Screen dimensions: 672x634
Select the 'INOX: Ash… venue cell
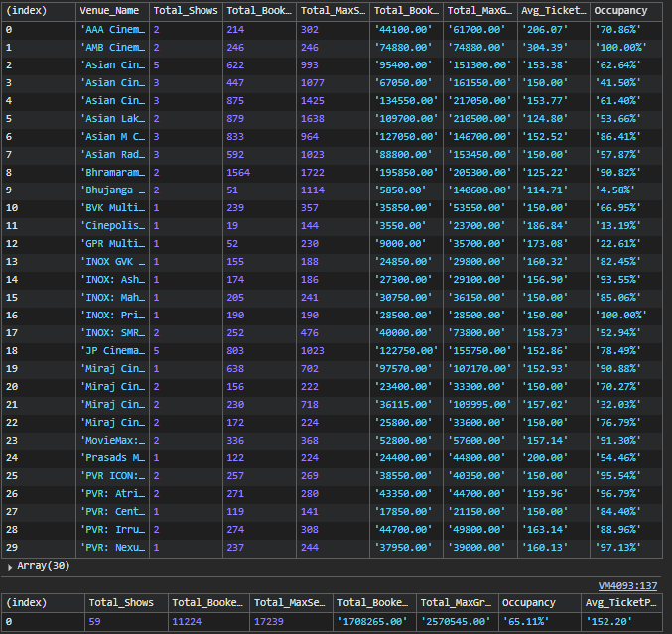113,280
